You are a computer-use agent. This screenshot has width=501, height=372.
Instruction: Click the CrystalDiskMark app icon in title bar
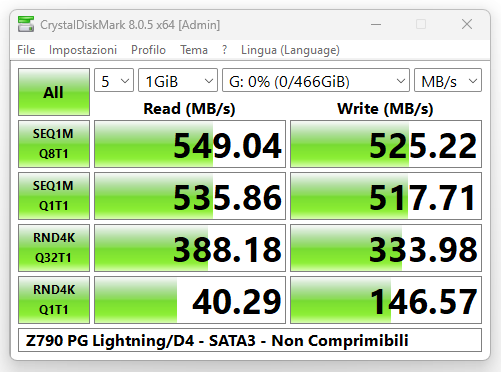click(x=26, y=24)
